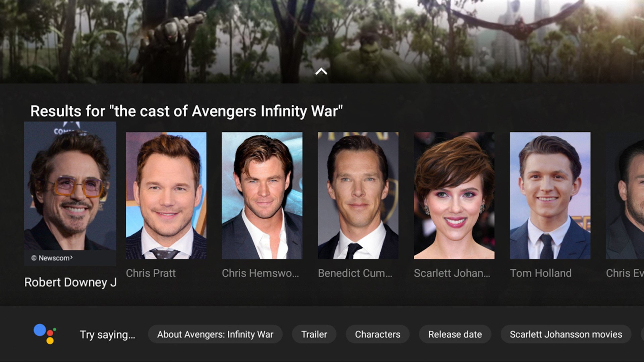Open Chris Hemsworth's photo card
This screenshot has width=644, height=362.
[262, 195]
